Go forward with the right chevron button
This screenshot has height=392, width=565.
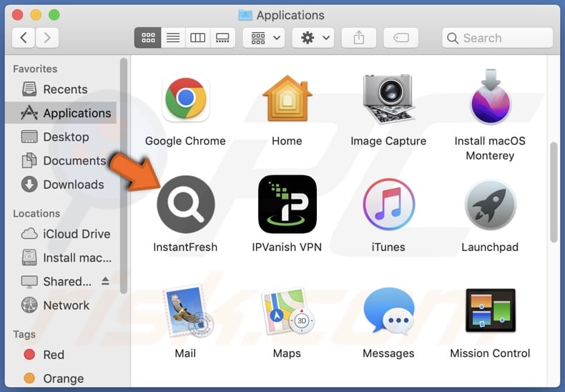click(46, 37)
